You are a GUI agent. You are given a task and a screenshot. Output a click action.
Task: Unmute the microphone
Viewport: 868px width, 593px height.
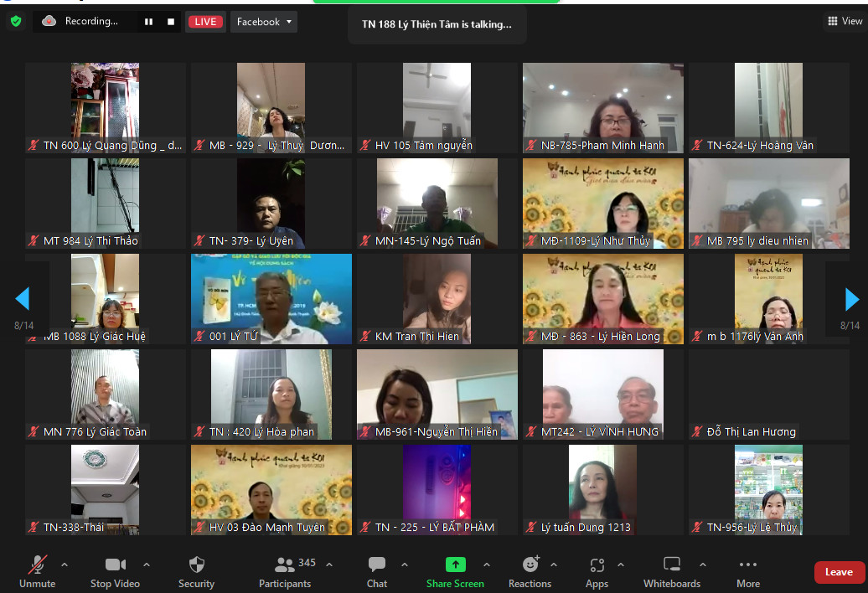coord(37,571)
